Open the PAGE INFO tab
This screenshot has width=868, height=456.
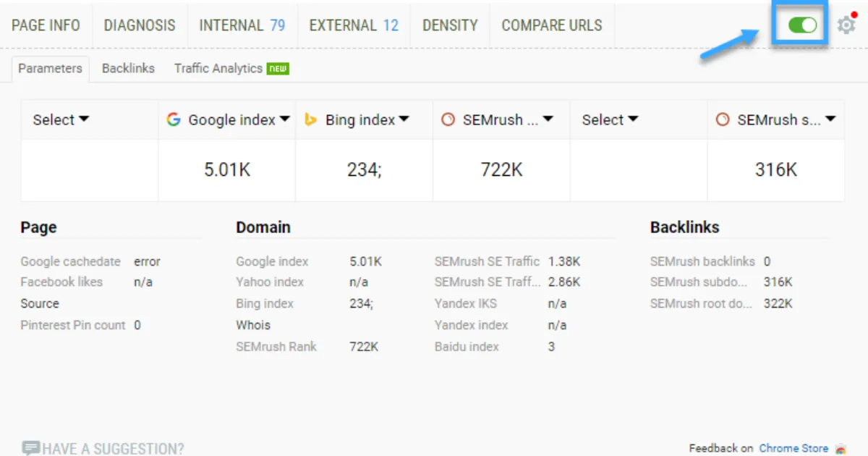pyautogui.click(x=46, y=25)
